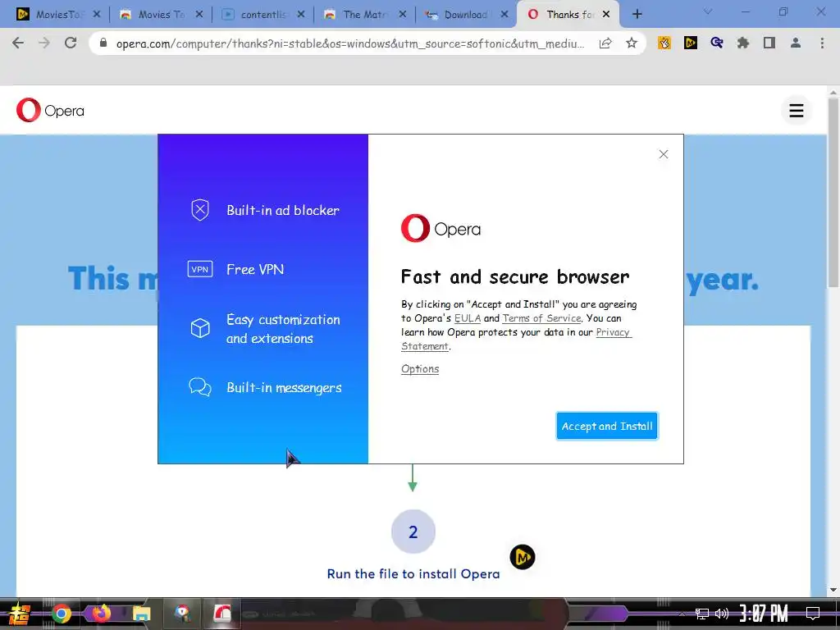Open a new browser tab

tap(637, 15)
